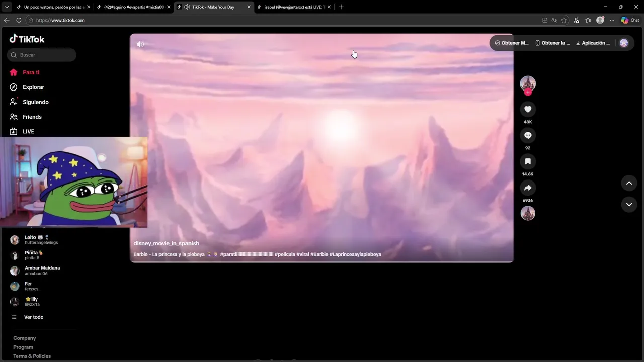Open the sound disc thumbnail below share
The image size is (644, 362).
[528, 213]
